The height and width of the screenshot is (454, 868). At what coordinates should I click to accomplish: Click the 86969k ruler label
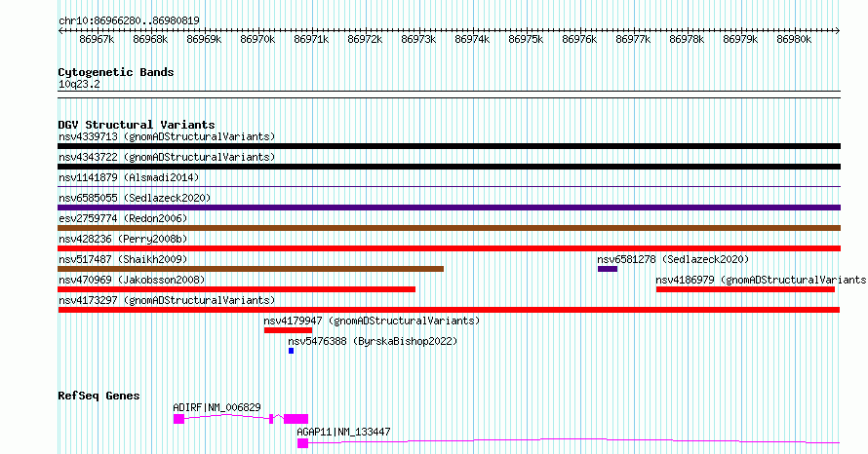click(x=204, y=39)
